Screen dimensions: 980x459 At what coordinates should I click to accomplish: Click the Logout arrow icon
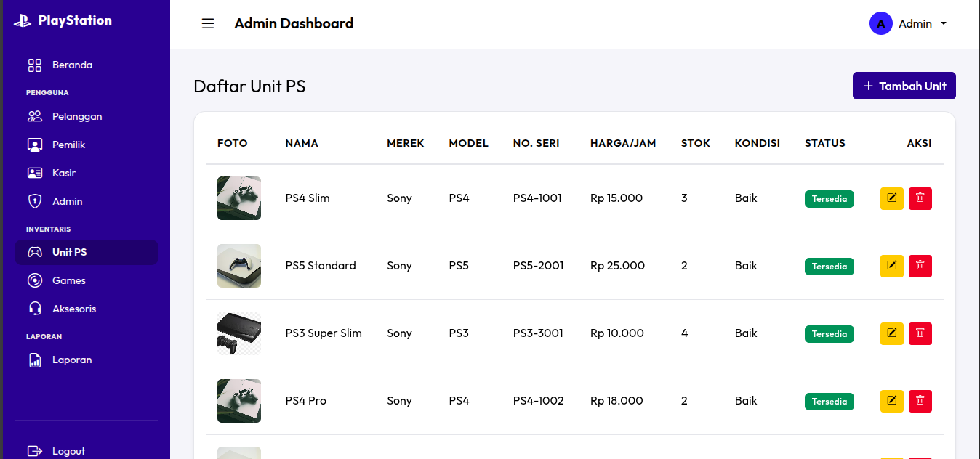click(35, 452)
